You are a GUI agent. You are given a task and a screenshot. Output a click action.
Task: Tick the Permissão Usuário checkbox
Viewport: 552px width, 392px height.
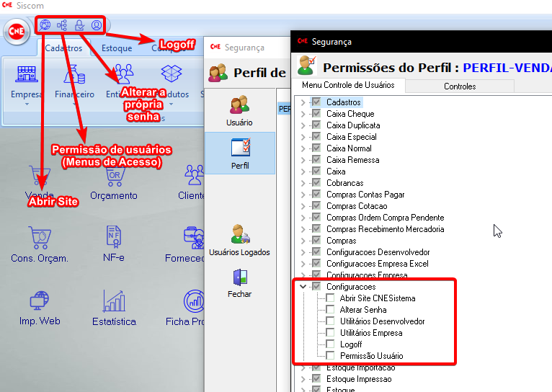pyautogui.click(x=330, y=356)
